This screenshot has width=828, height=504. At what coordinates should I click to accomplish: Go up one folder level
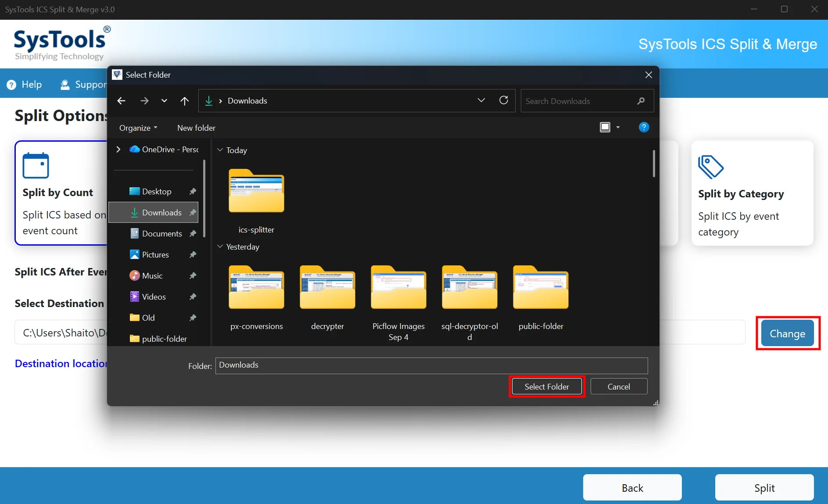click(x=185, y=101)
